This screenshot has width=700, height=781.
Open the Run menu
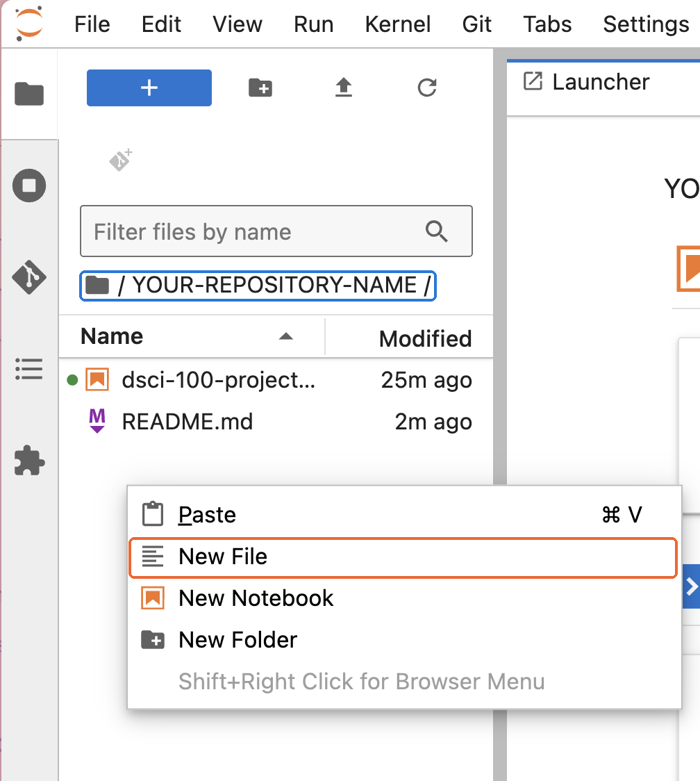coord(313,24)
